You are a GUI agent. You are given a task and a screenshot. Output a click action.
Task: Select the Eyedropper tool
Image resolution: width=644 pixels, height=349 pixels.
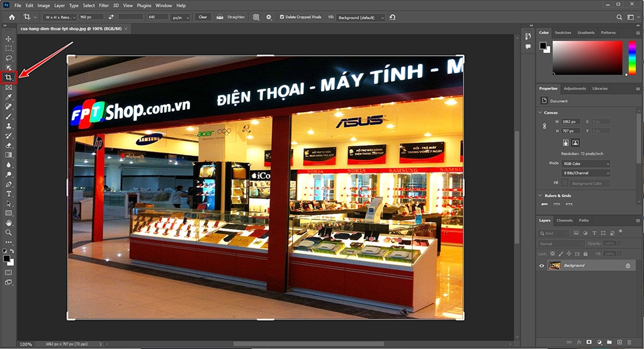(9, 97)
